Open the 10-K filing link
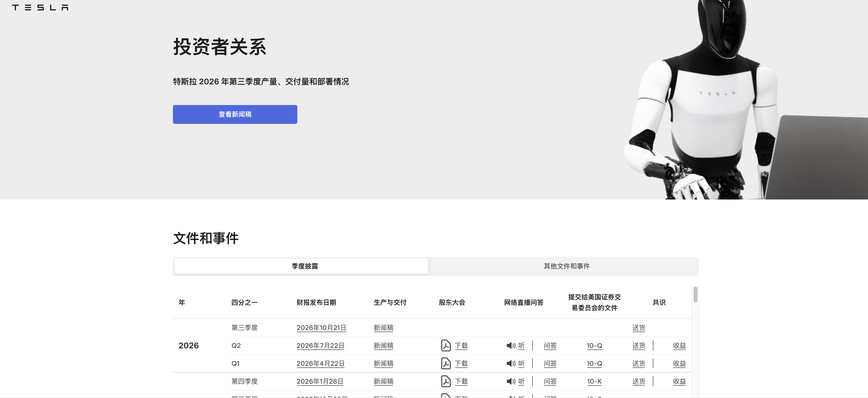The height and width of the screenshot is (398, 868). point(594,381)
